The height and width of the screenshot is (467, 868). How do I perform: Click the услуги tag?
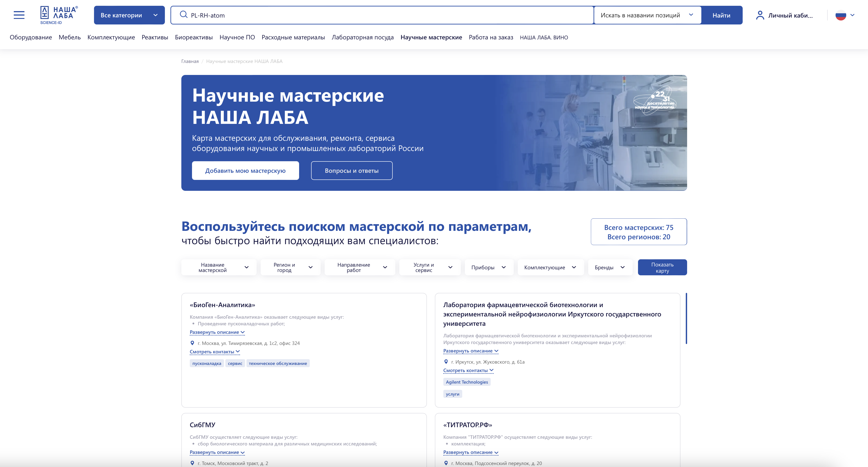point(452,394)
